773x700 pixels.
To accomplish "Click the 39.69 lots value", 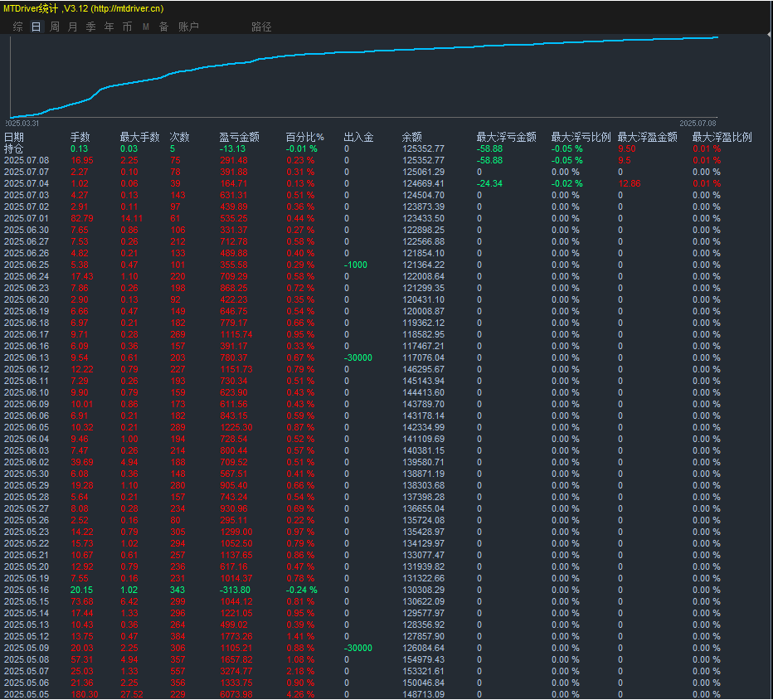I will click(x=82, y=463).
